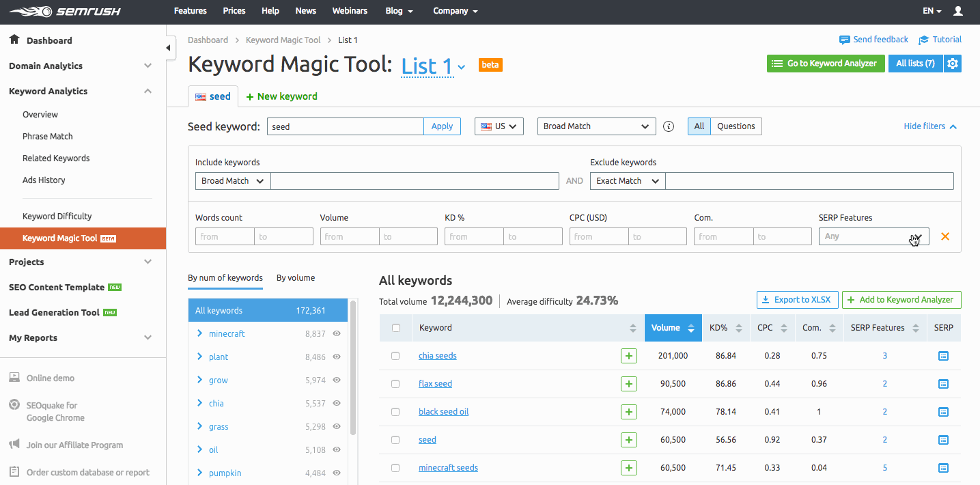Open the SERP Features Any dropdown
The image size is (980, 485).
coord(873,236)
